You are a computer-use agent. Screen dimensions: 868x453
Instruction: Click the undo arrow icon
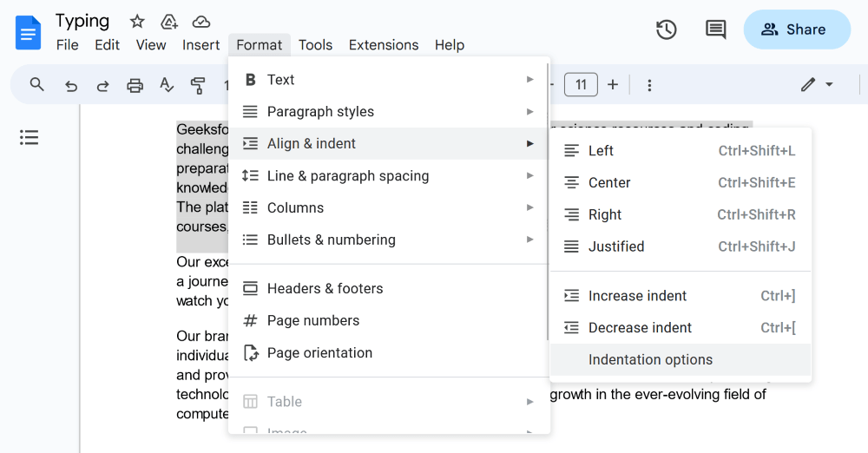pyautogui.click(x=71, y=85)
